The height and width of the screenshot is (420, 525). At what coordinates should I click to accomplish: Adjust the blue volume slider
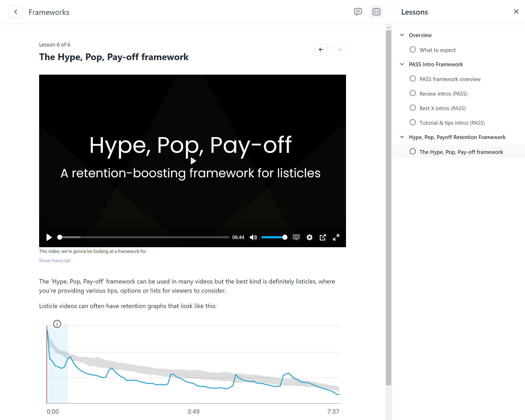click(274, 237)
